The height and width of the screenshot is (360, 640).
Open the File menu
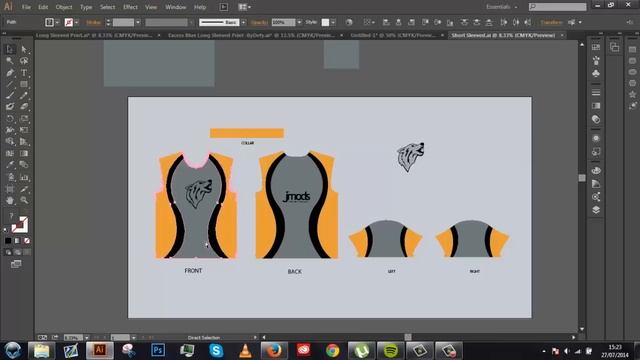pos(26,7)
